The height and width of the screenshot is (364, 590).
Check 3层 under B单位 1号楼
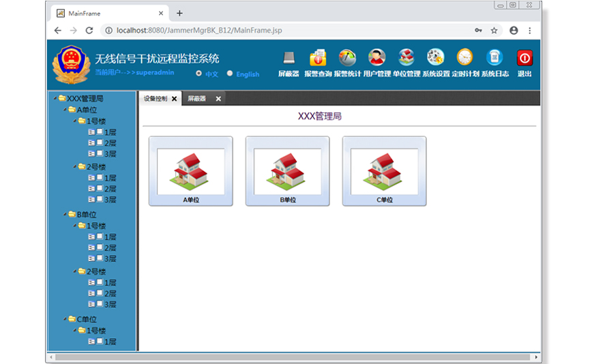click(100, 258)
